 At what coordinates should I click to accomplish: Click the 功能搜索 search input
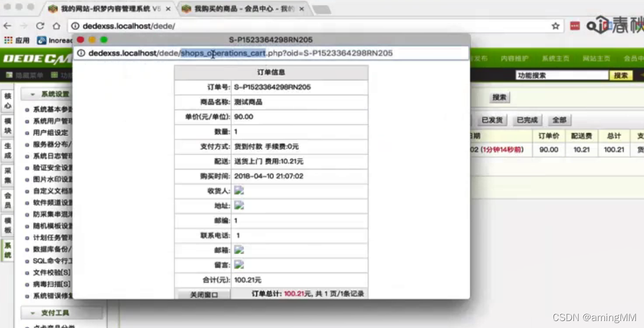[562, 75]
